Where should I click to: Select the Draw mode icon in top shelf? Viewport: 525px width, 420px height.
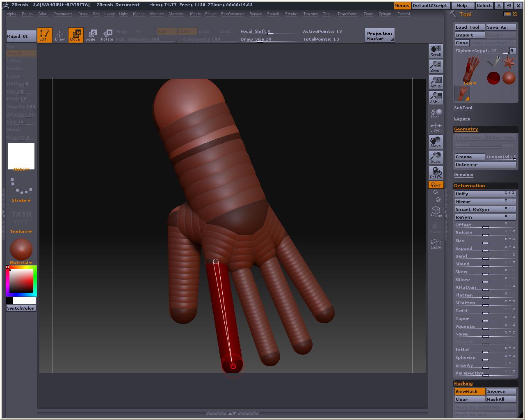(x=60, y=35)
